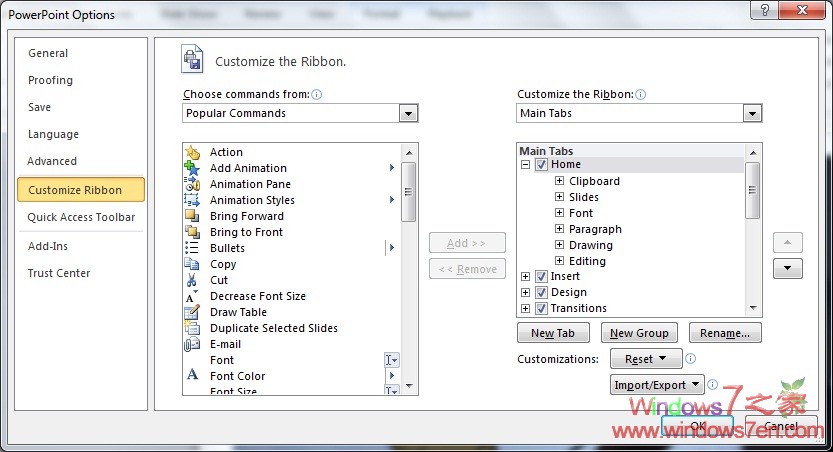Open the Import/Export dropdown button
833x452 pixels.
[x=657, y=385]
